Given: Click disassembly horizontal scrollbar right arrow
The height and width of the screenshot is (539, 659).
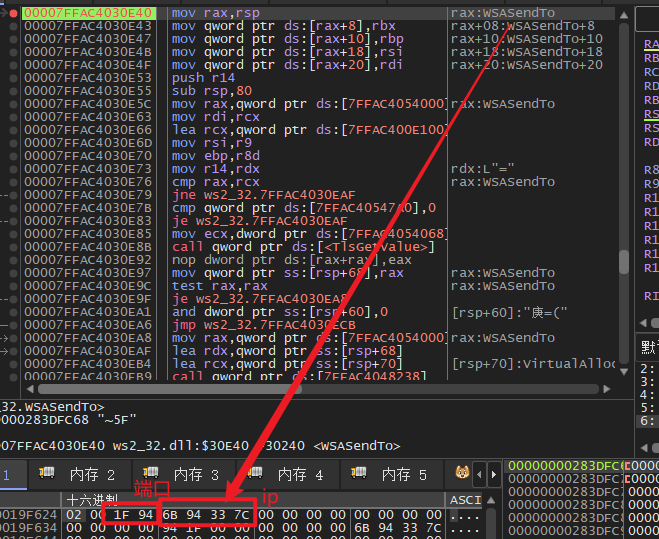Looking at the screenshot, I should tap(606, 389).
